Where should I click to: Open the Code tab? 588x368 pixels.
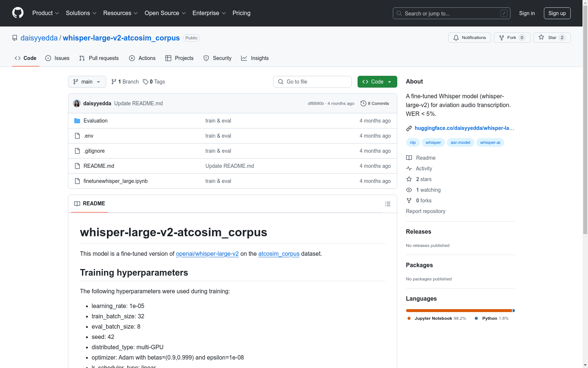click(x=25, y=58)
